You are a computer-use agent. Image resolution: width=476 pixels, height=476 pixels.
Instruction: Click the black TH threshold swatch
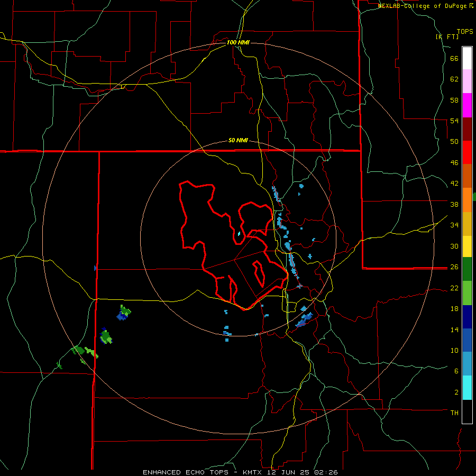467,411
